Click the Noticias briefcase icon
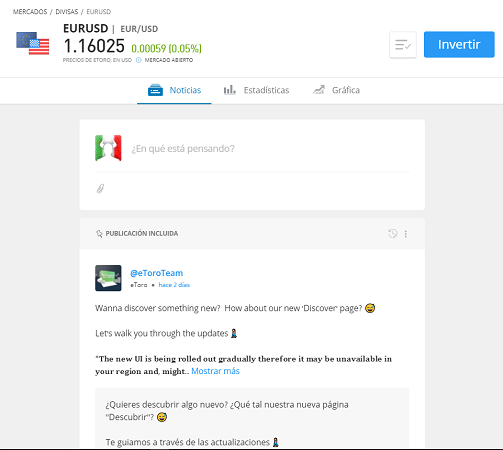Screen dimensions: 503x450 [155, 90]
